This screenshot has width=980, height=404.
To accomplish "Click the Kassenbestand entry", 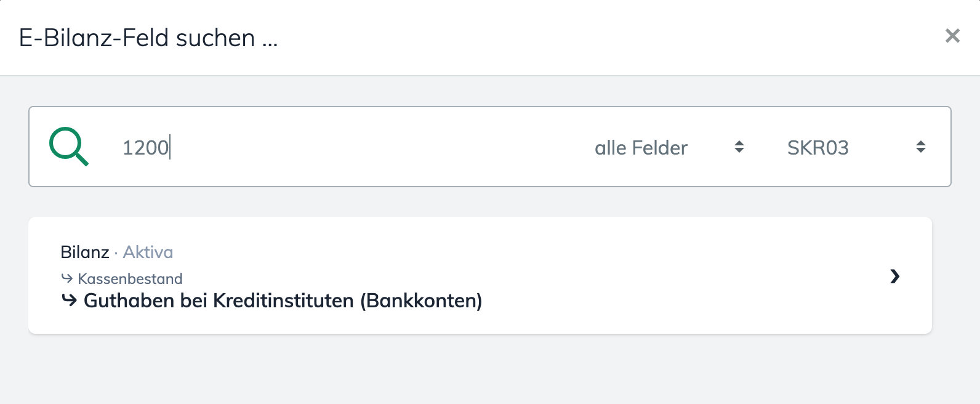I will coord(131,278).
